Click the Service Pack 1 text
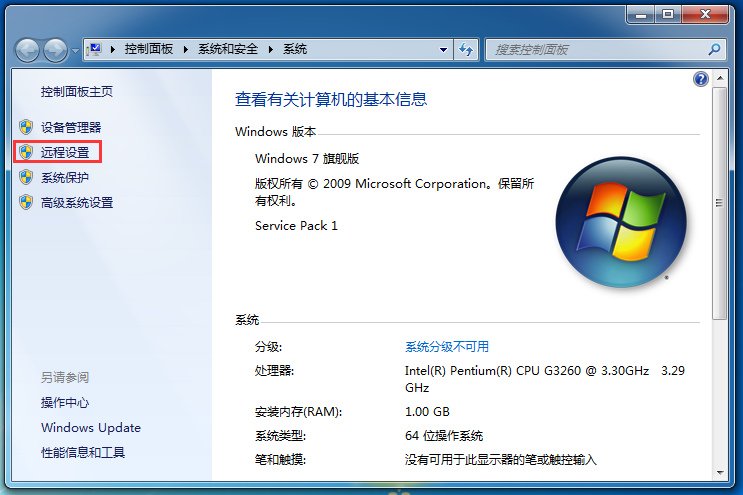The width and height of the screenshot is (743, 495). [x=296, y=226]
